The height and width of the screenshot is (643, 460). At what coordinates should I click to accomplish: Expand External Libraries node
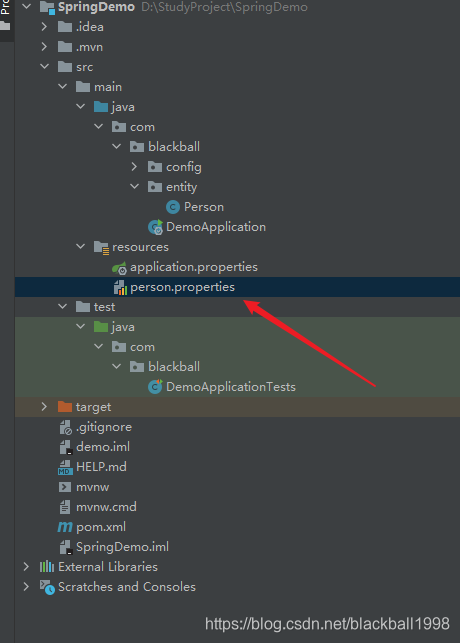pos(26,566)
